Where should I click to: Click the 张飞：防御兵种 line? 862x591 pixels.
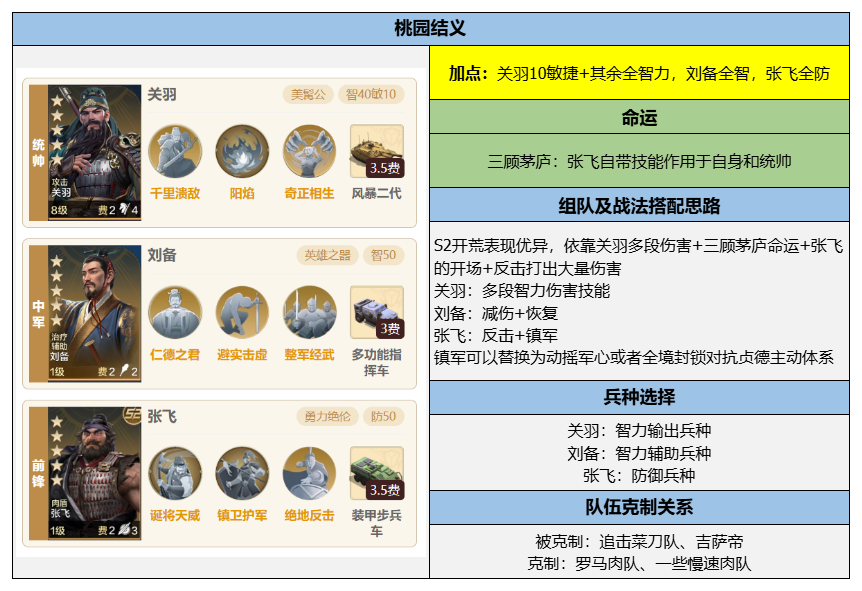(639, 475)
